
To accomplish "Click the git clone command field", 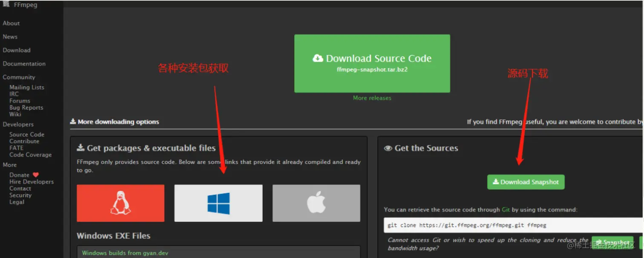I will pos(514,225).
